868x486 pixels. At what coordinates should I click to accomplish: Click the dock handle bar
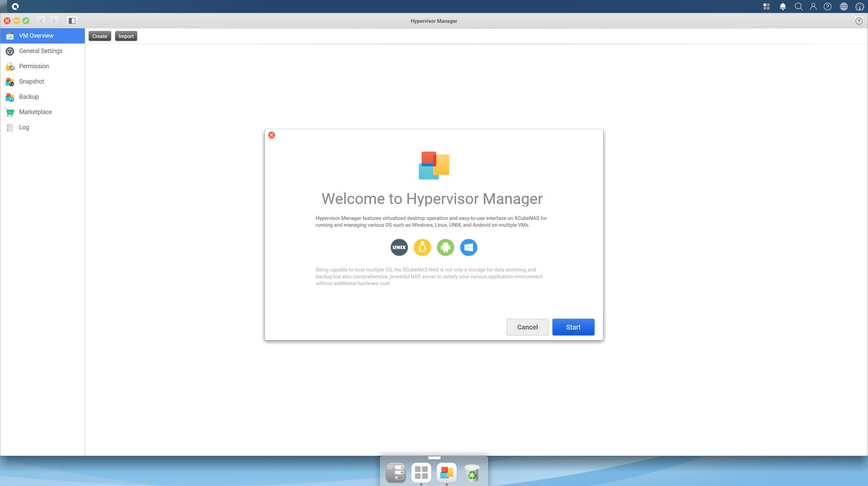tap(434, 458)
